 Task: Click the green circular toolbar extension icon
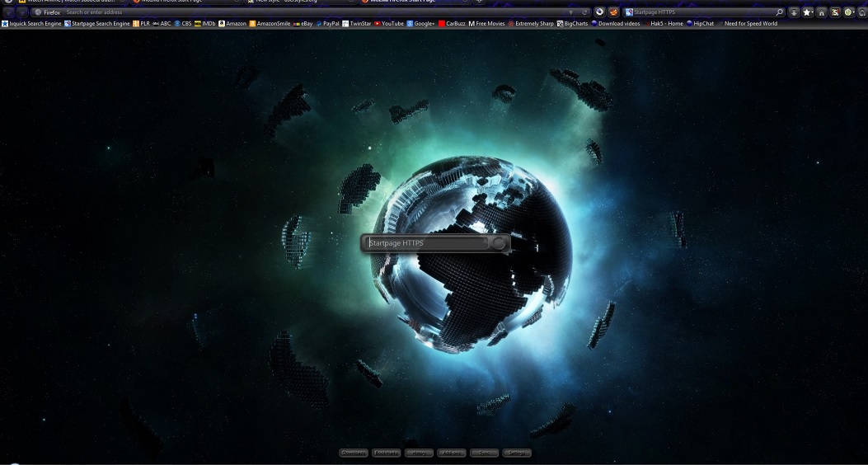coord(849,12)
